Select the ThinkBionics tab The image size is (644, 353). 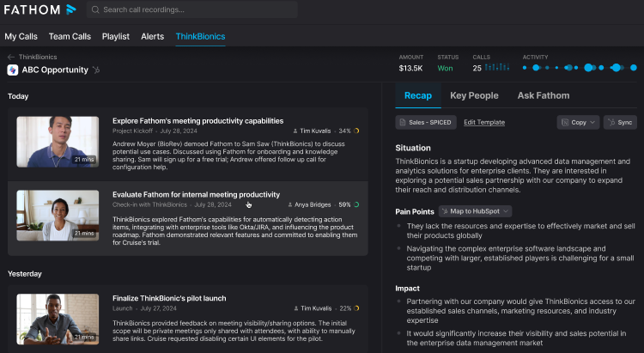pyautogui.click(x=200, y=37)
